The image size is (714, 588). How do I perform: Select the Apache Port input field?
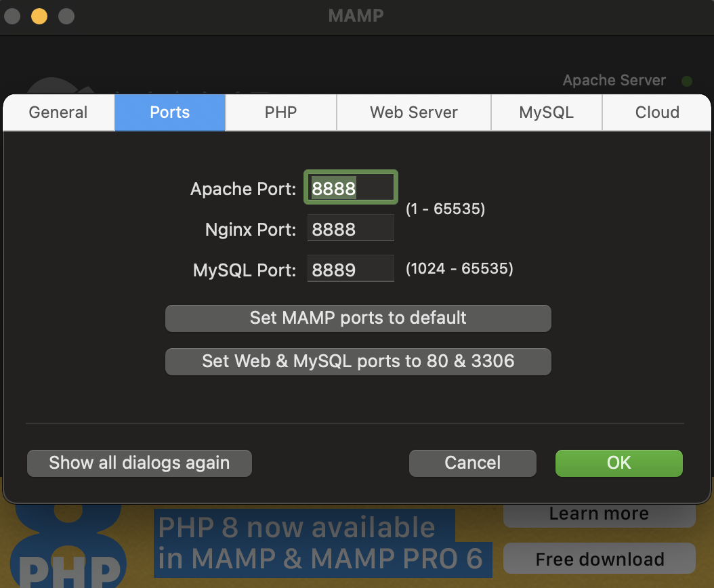pos(350,187)
